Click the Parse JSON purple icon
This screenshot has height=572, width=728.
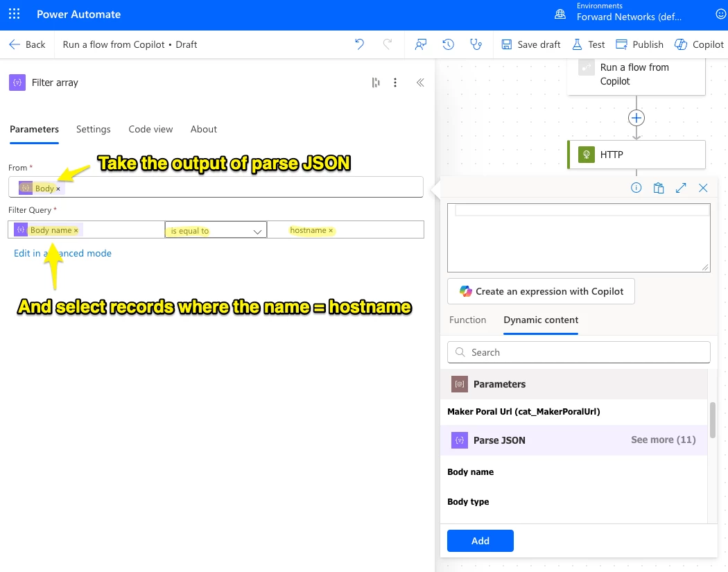pos(460,440)
